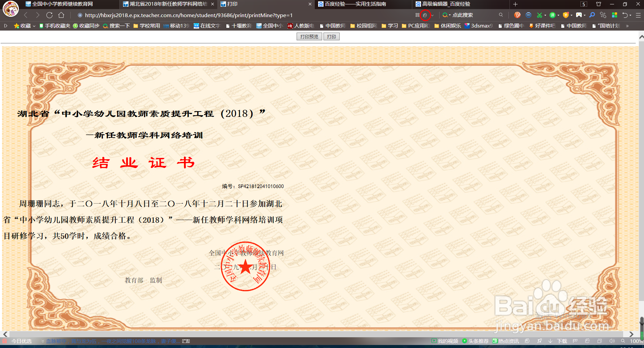Open 学校常用 bookmark folder
This screenshot has width=644, height=348.
pos(147,26)
